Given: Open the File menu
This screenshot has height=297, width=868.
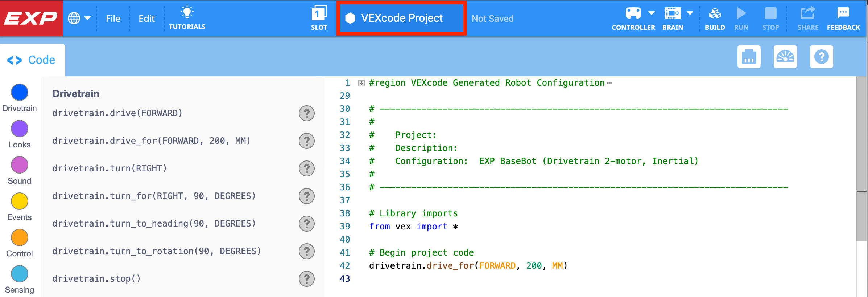Looking at the screenshot, I should 113,19.
